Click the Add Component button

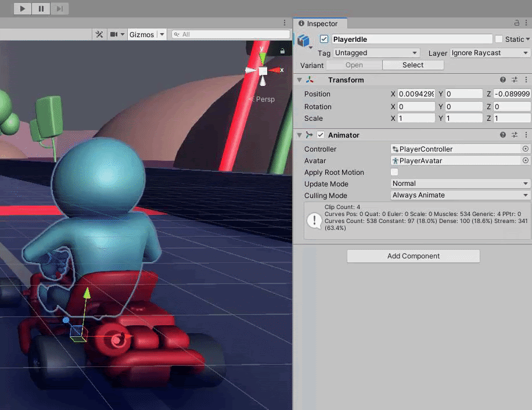[413, 256]
